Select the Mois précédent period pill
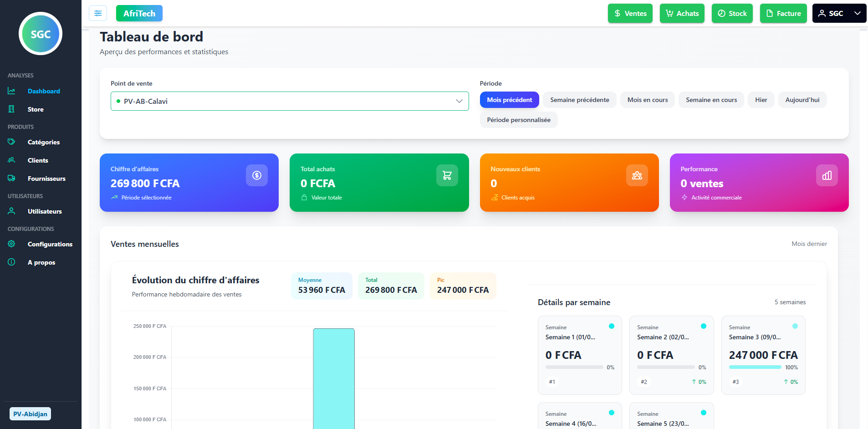The height and width of the screenshot is (429, 868). point(509,100)
